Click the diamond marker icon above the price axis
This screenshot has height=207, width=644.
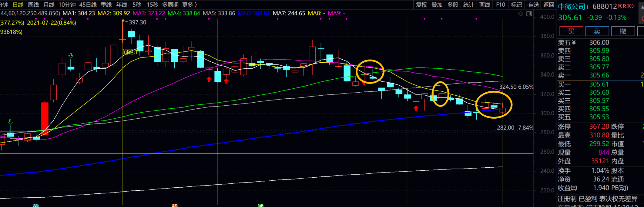[521, 14]
